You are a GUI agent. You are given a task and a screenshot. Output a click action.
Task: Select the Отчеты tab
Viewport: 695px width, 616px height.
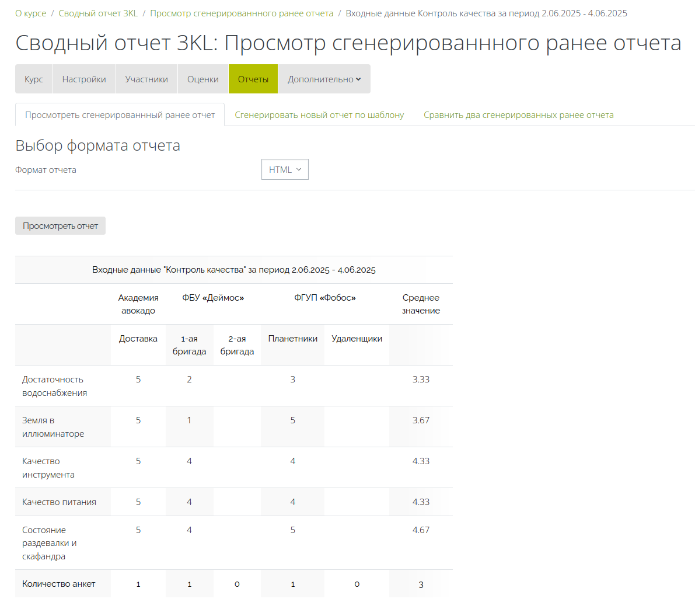[x=253, y=79]
